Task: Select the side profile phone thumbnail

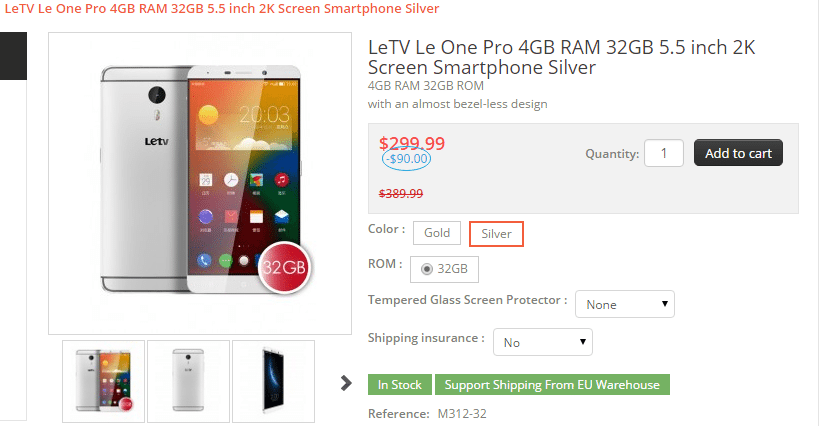Action: [273, 381]
